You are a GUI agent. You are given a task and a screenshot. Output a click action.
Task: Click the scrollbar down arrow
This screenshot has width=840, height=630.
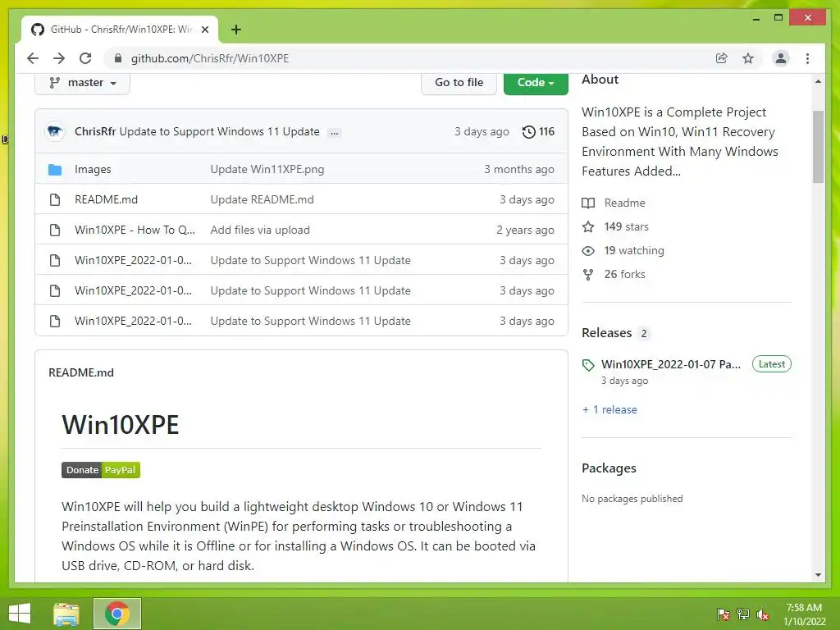pyautogui.click(x=818, y=575)
